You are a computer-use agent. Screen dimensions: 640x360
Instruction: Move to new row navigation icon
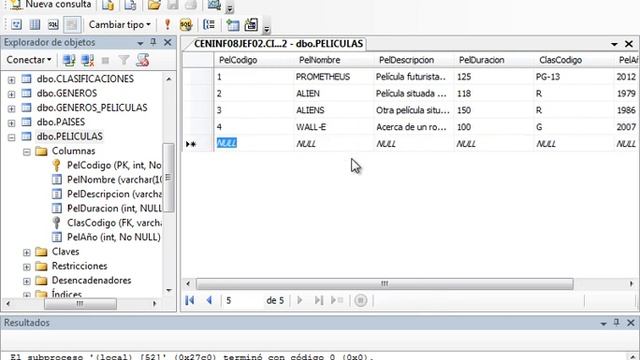(337, 300)
